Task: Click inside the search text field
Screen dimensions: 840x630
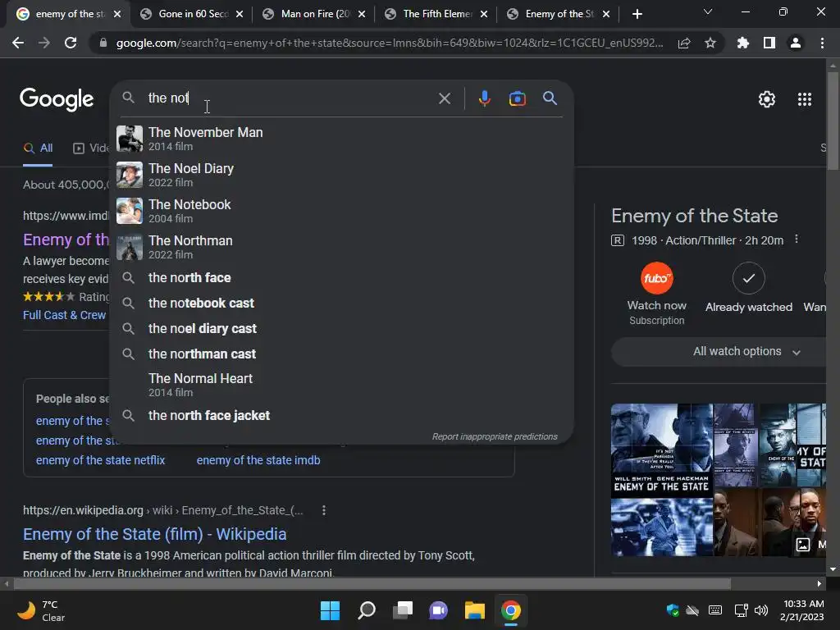Action: click(290, 98)
